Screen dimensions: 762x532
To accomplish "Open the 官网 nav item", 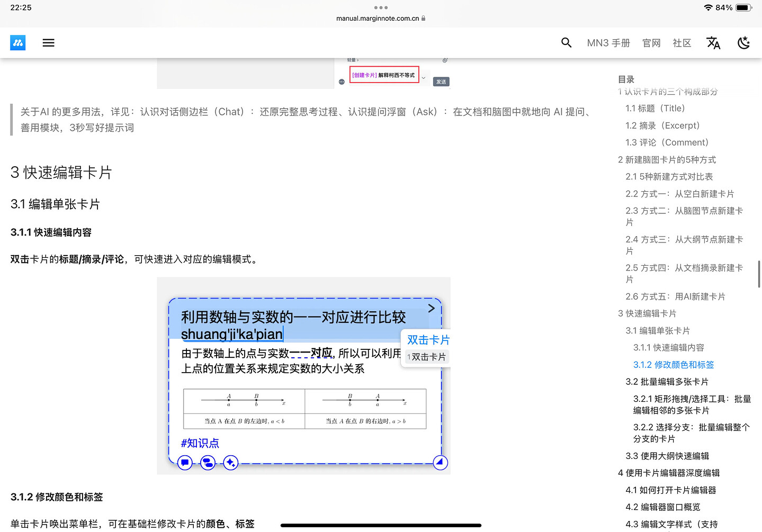I will click(651, 43).
